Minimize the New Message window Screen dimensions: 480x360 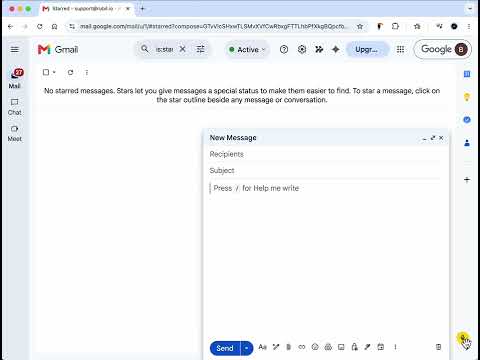click(424, 138)
